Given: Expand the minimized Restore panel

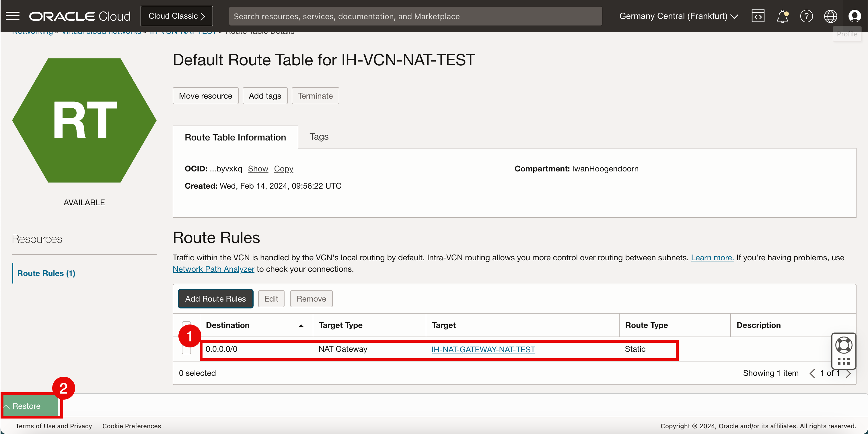Looking at the screenshot, I should click(x=26, y=406).
